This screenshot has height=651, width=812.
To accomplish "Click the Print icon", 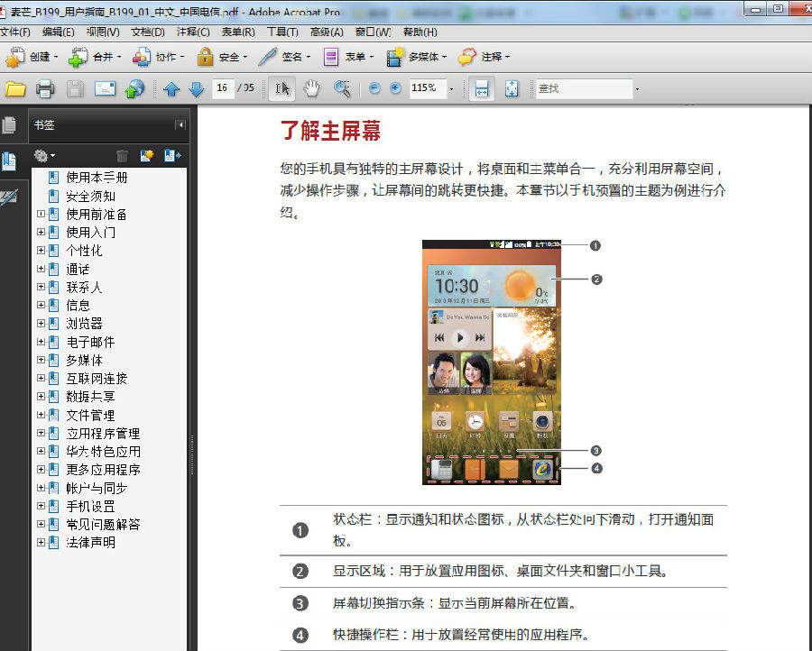I will tap(44, 88).
